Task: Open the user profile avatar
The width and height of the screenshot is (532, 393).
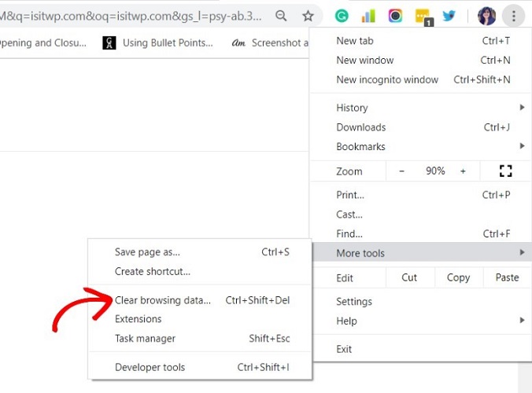Action: click(x=486, y=16)
